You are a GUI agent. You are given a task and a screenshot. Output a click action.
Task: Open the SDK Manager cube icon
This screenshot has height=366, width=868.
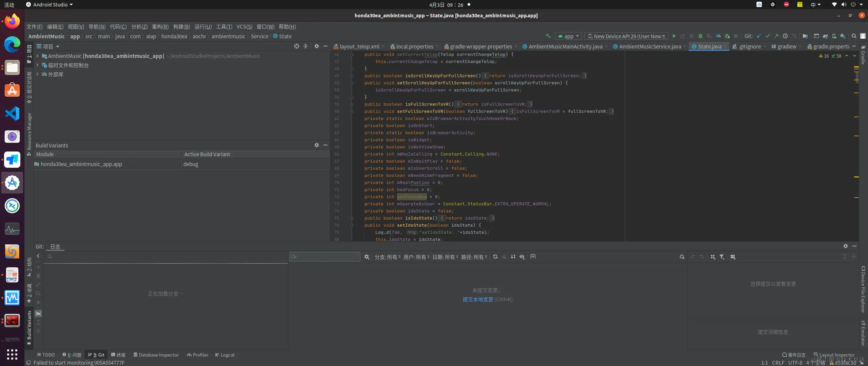point(843,36)
